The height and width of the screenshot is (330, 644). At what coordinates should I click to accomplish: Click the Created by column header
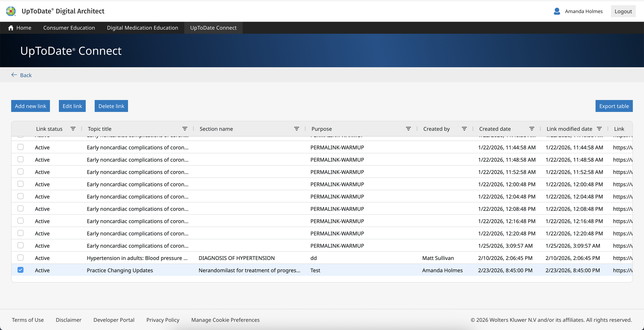(436, 129)
